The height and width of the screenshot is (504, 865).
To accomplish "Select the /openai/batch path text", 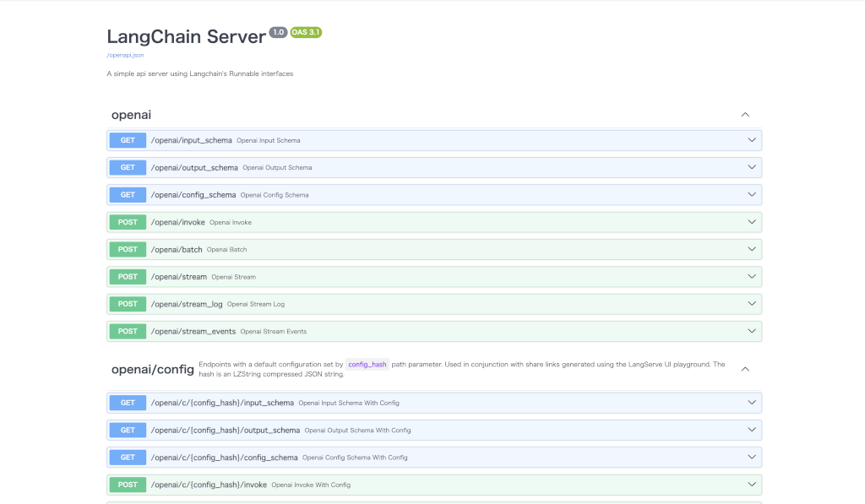I will click(x=177, y=249).
